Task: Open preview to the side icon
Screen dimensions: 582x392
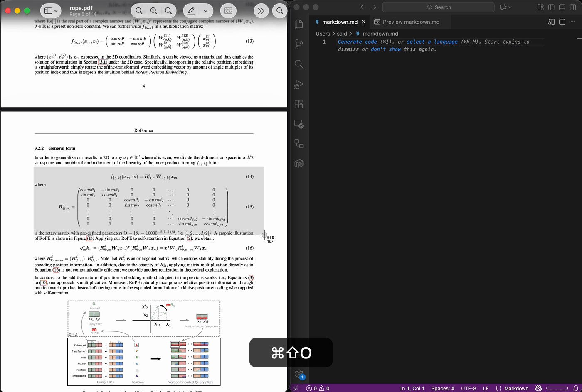Action: point(551,22)
